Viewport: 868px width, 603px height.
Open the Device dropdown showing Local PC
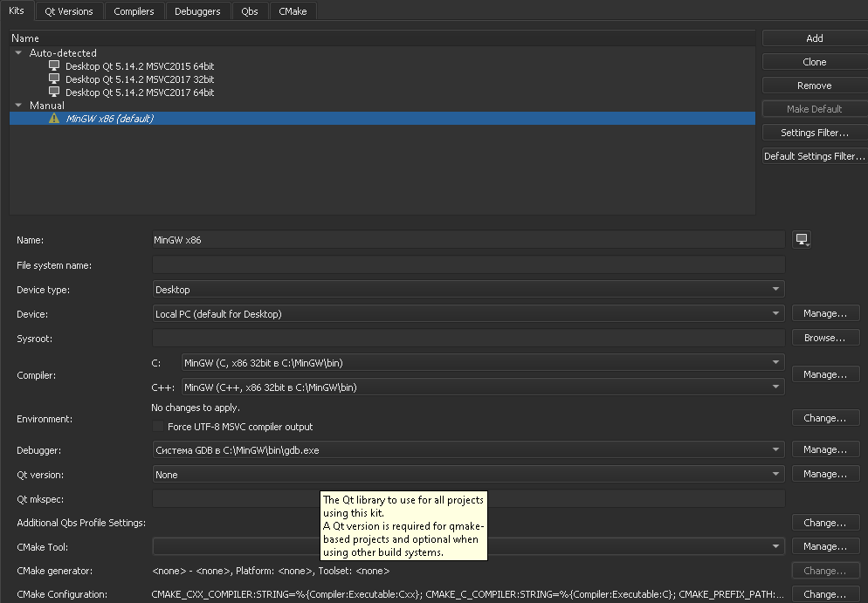(468, 313)
